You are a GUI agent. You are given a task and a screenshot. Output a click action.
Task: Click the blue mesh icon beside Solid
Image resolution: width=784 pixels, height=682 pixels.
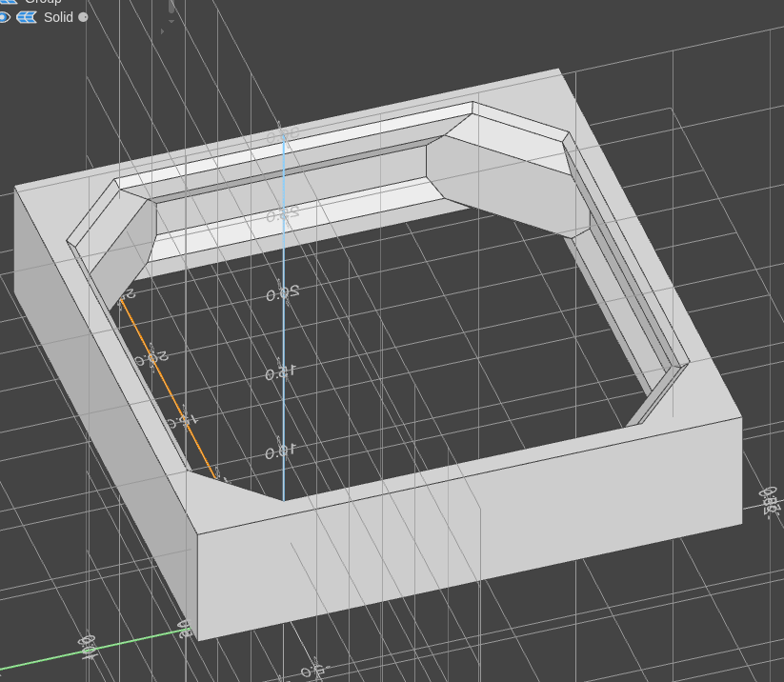coord(27,17)
